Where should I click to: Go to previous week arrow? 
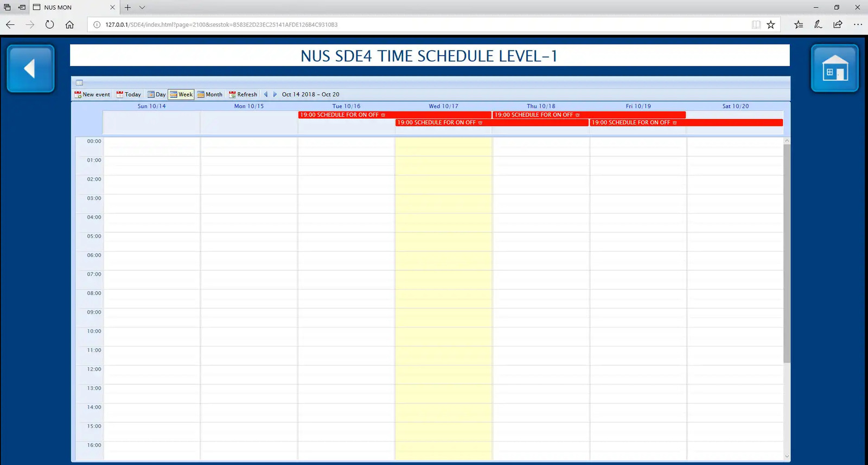coord(266,94)
